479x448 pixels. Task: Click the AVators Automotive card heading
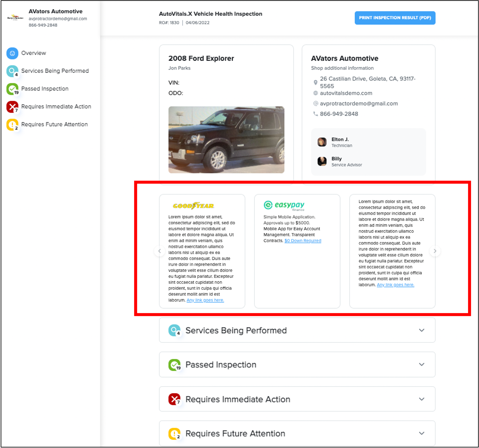pyautogui.click(x=345, y=58)
